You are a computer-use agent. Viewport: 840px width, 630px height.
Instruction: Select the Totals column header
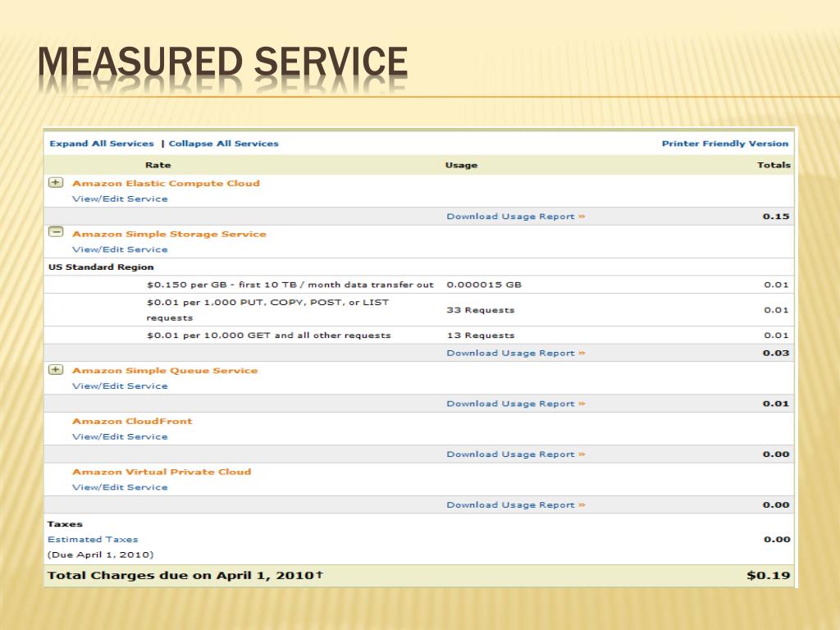tap(774, 165)
